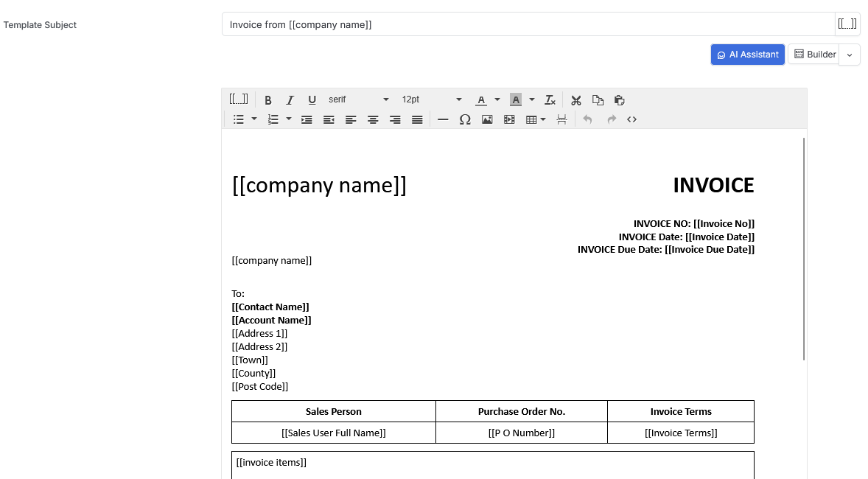
Task: Click the Invoice Terms table header
Action: 681,411
